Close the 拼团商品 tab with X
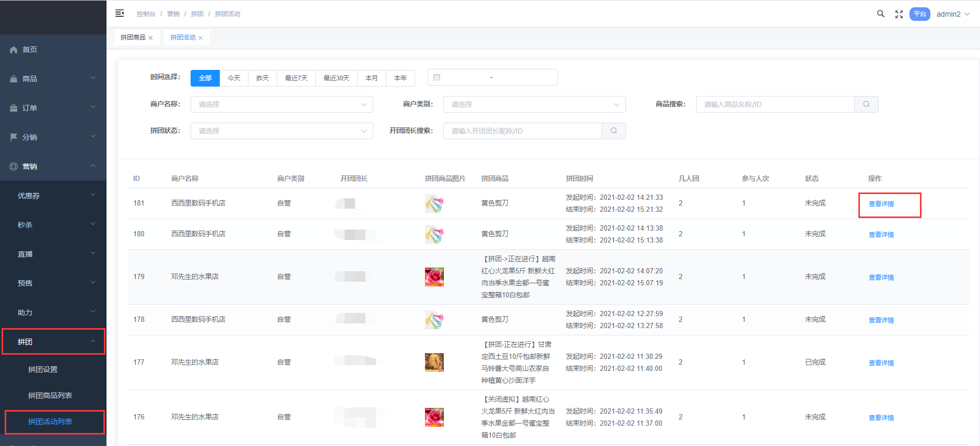980x446 pixels. 151,38
